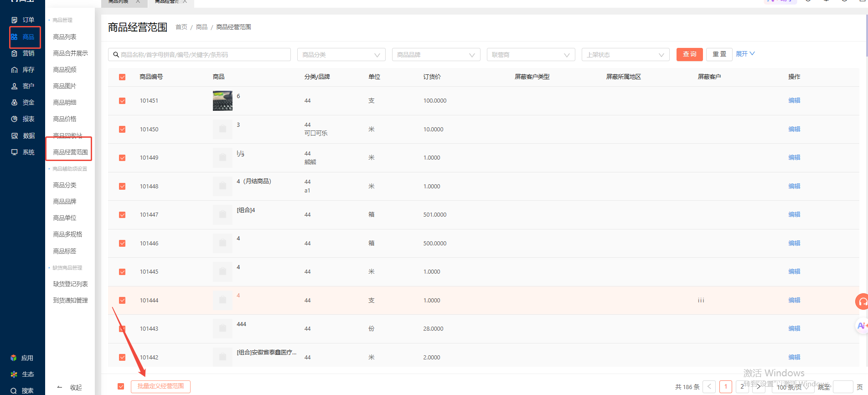
Task: Go to 商品合并展示 in the submenu
Action: pos(70,53)
